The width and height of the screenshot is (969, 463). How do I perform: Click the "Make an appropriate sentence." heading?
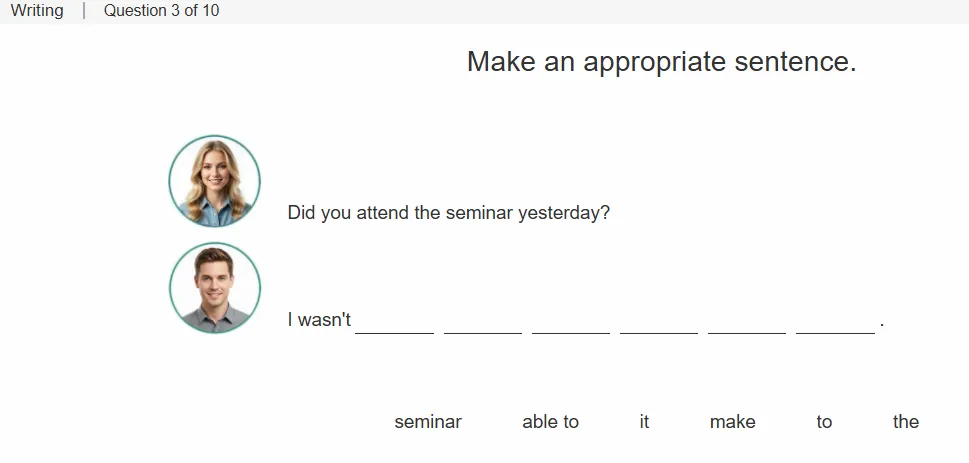(x=661, y=62)
